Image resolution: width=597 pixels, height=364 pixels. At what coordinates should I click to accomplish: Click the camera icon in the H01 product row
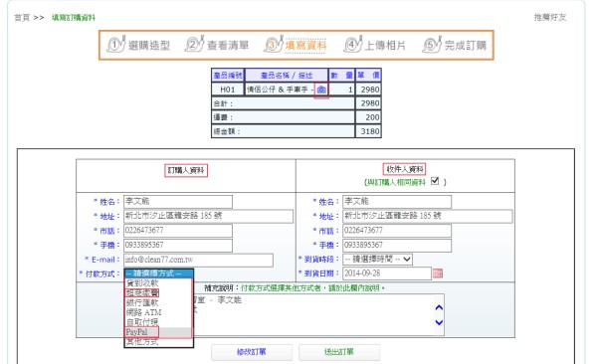[321, 90]
